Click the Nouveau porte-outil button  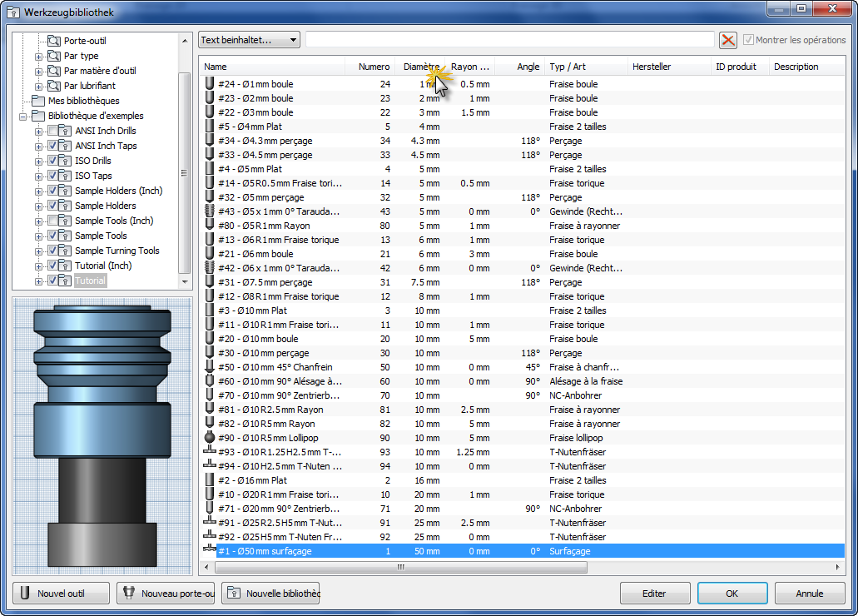point(166,593)
